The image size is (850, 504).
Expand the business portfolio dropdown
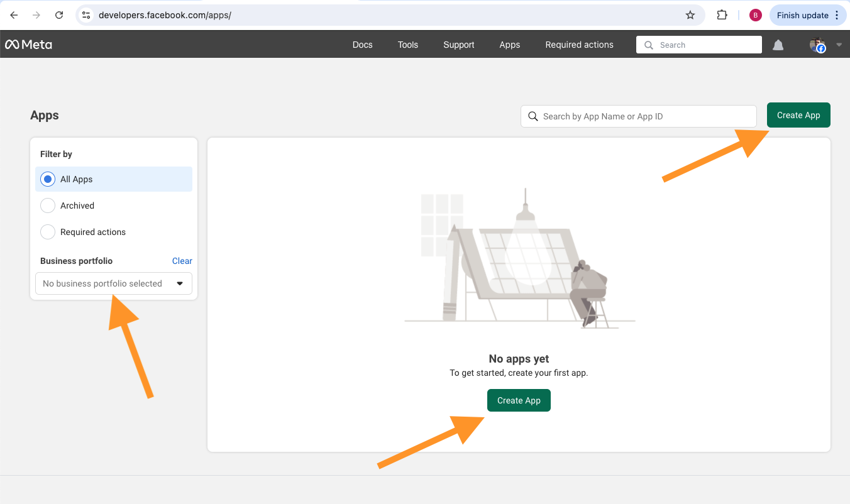coord(114,283)
